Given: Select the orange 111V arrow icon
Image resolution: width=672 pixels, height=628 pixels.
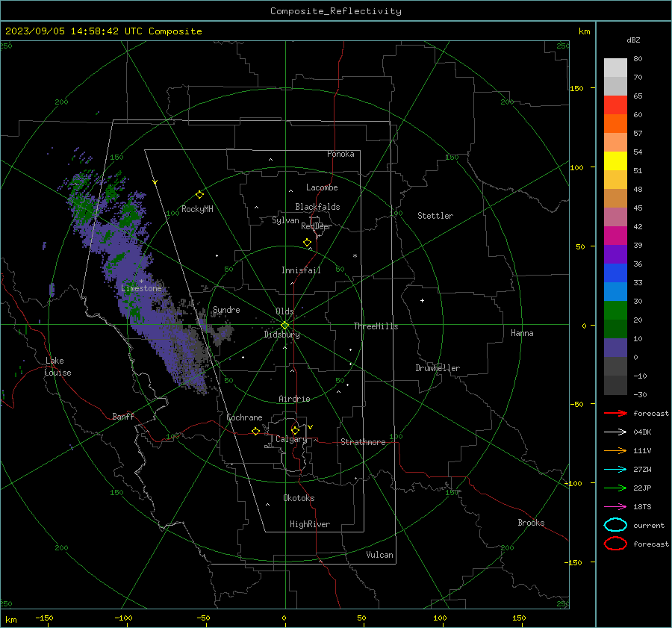Looking at the screenshot, I should pyautogui.click(x=615, y=450).
